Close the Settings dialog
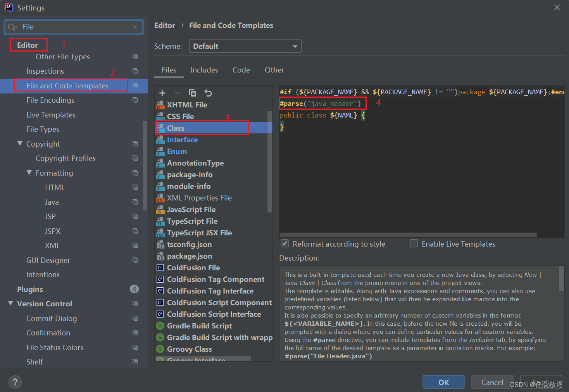569x392 pixels. [x=557, y=7]
